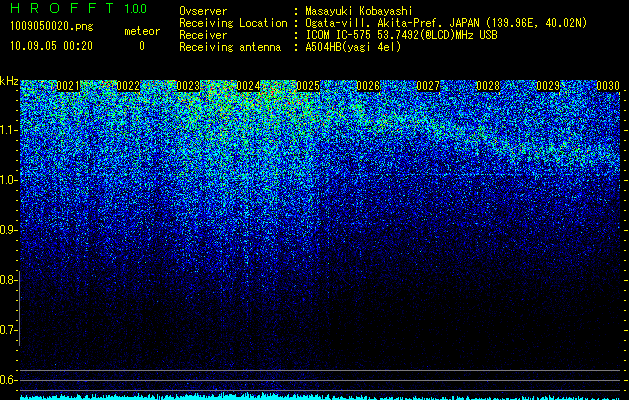Click the kHz axis unit label
The width and height of the screenshot is (629, 400).
pos(9,81)
